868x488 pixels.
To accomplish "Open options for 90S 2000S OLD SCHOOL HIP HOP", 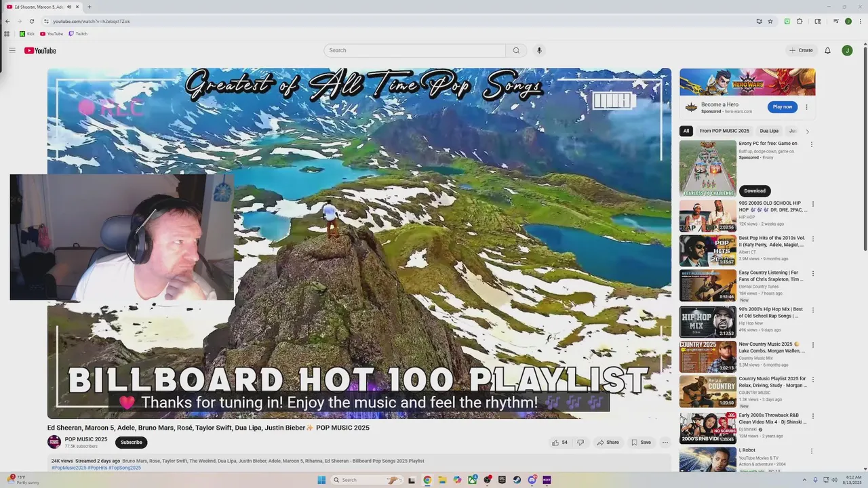I will pos(813,204).
